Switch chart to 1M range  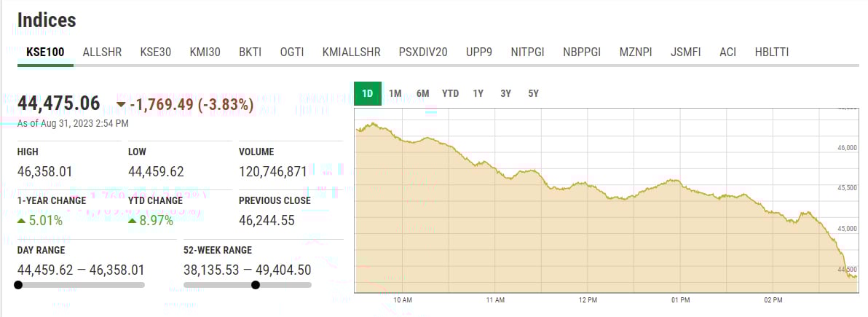click(395, 93)
